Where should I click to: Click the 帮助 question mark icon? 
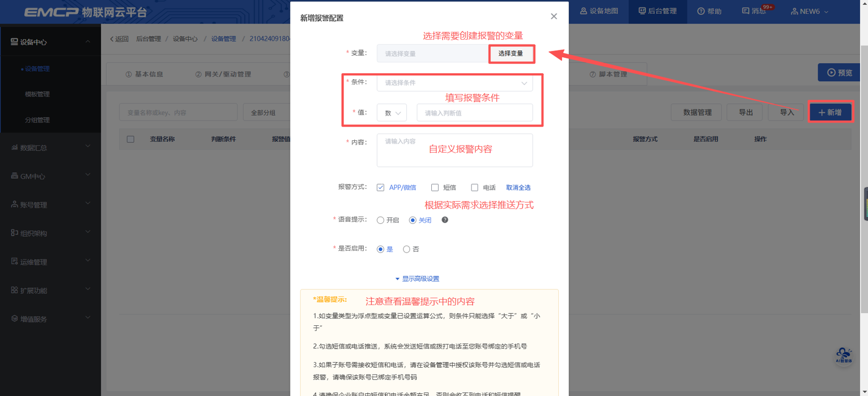[x=701, y=11]
